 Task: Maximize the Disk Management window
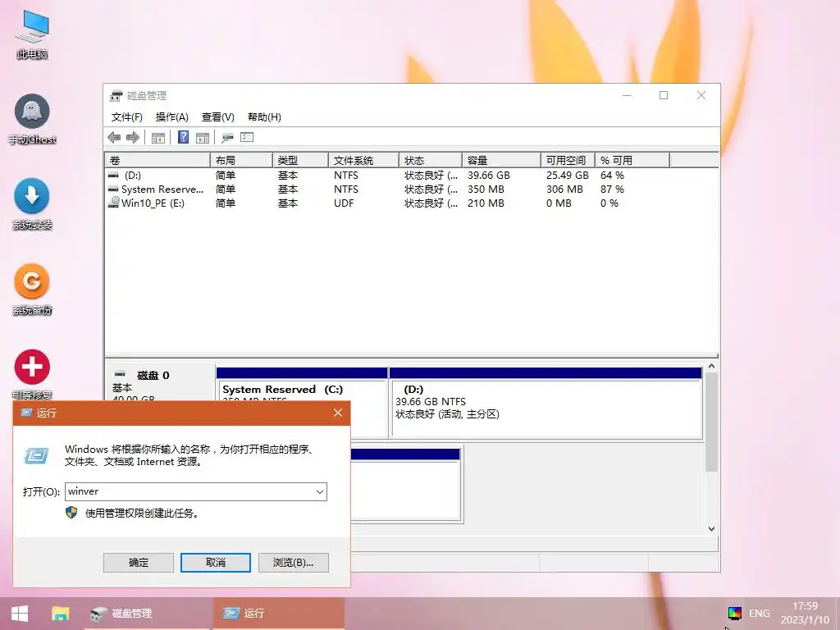pyautogui.click(x=663, y=95)
